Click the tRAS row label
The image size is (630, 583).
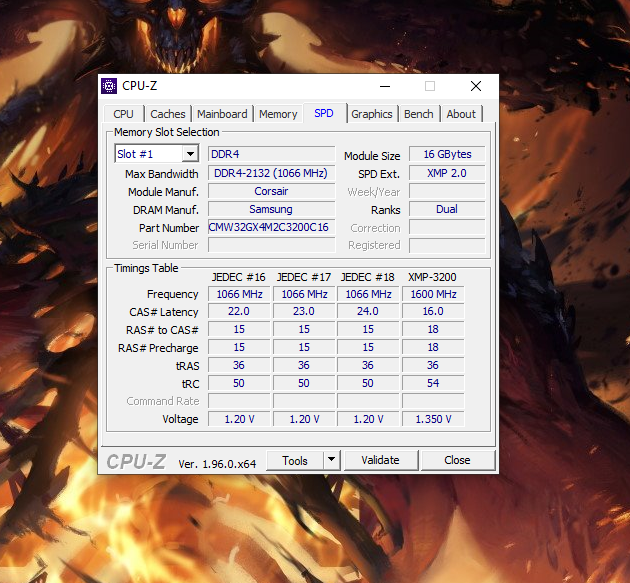[187, 366]
